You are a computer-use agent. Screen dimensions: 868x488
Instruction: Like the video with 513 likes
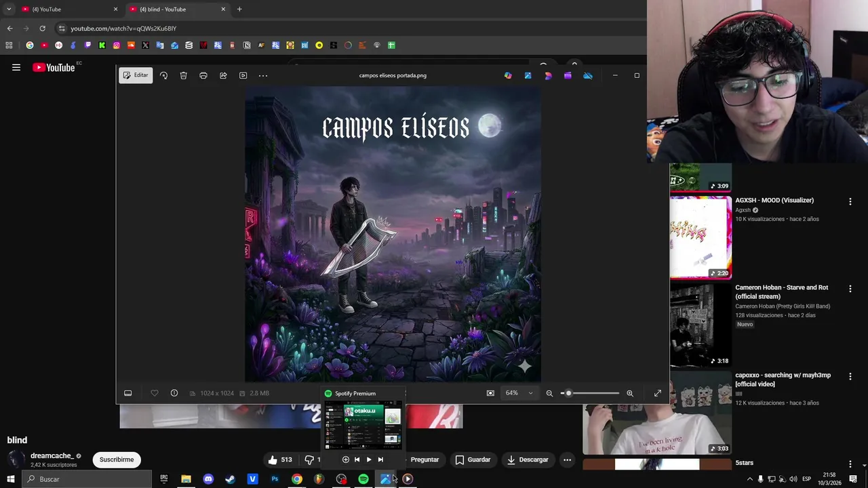pyautogui.click(x=281, y=460)
